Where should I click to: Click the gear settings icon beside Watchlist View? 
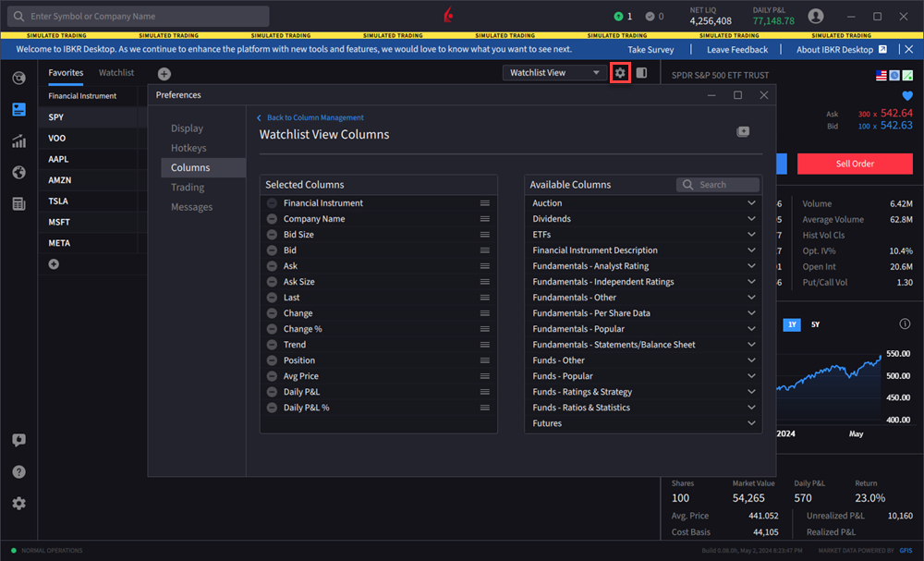[x=620, y=72]
